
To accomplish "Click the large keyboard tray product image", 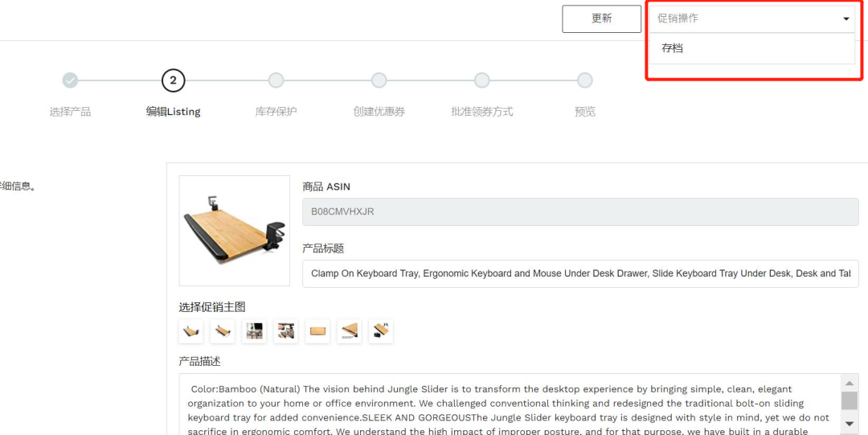I will pyautogui.click(x=234, y=231).
